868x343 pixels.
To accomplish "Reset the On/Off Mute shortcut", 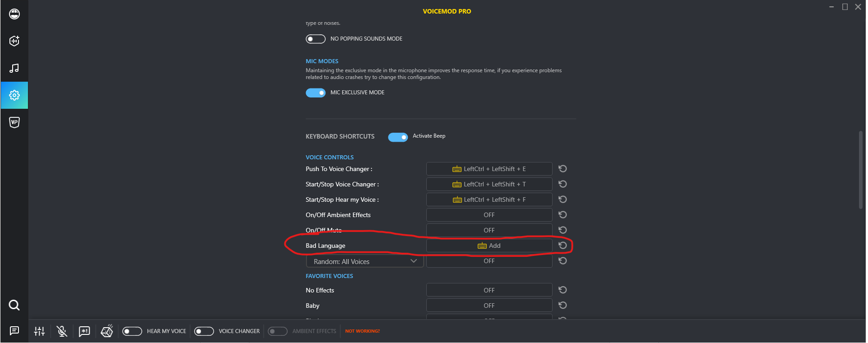I will click(x=562, y=230).
